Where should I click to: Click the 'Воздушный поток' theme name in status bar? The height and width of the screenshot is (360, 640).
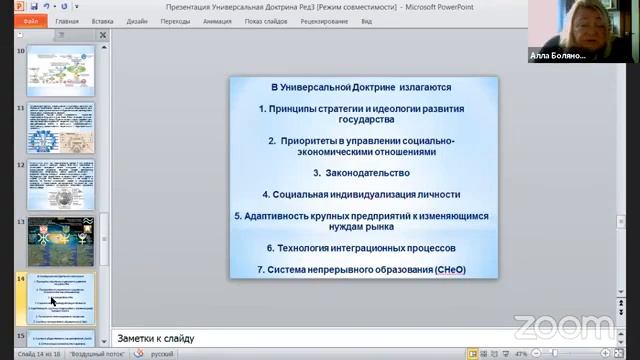(97, 354)
